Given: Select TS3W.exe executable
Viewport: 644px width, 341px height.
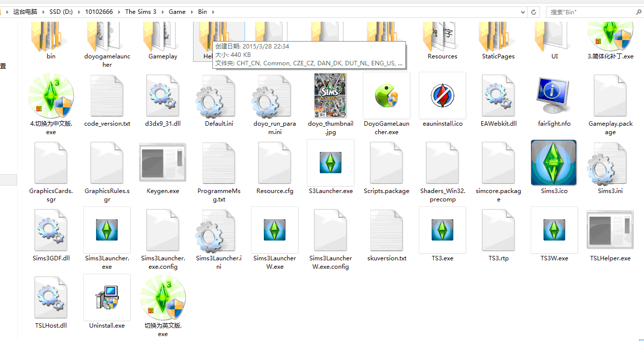Looking at the screenshot, I should [x=554, y=235].
